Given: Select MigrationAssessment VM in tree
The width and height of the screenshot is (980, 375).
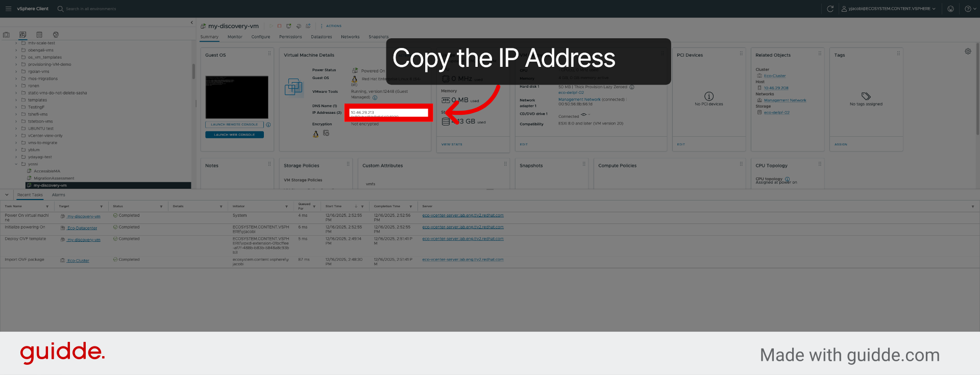Looking at the screenshot, I should 54,179.
